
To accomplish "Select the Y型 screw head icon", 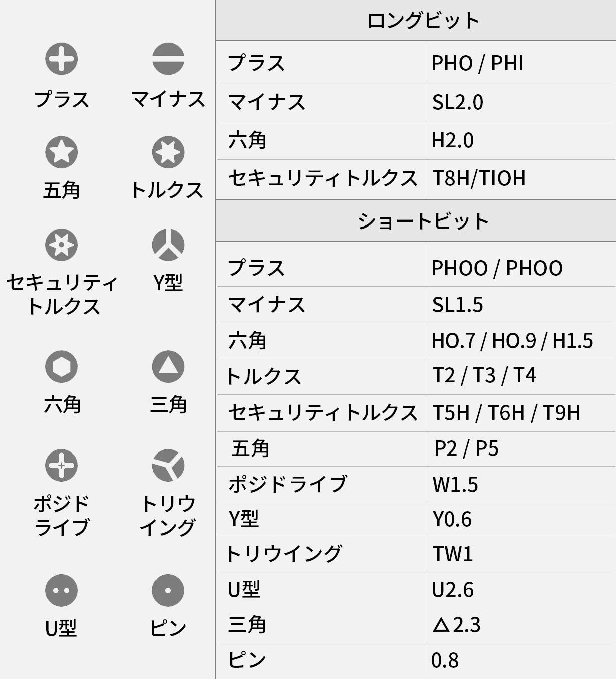I will pyautogui.click(x=168, y=245).
